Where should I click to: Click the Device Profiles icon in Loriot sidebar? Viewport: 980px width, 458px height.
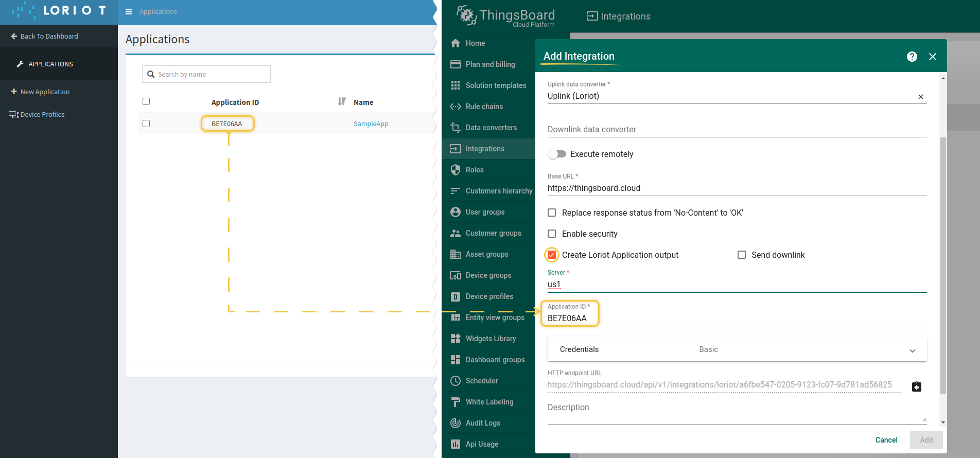pos(14,114)
